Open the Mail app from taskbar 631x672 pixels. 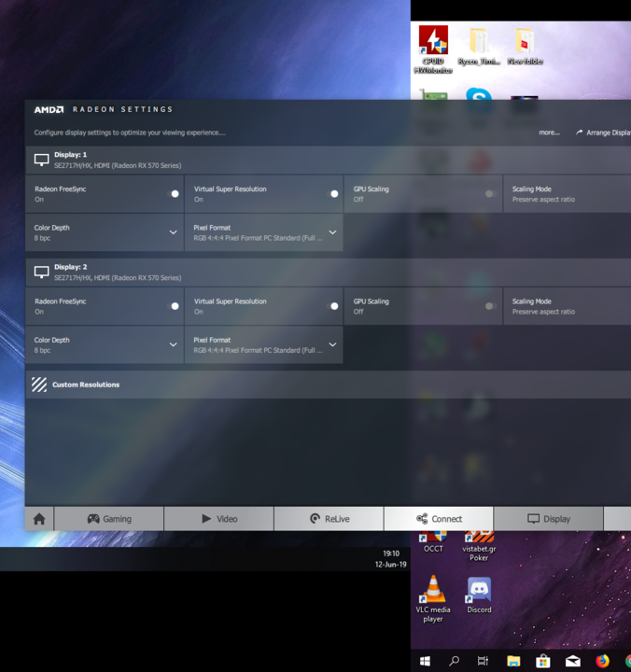point(573,662)
